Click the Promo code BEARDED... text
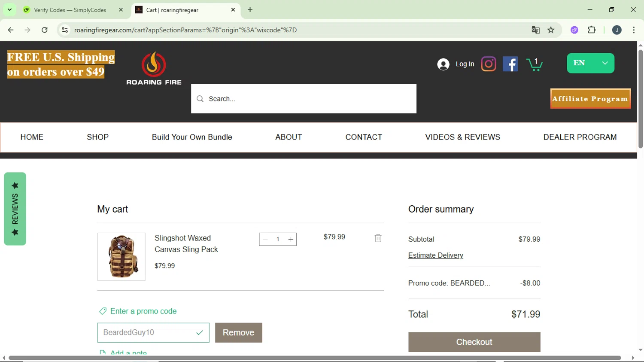 tap(449, 283)
